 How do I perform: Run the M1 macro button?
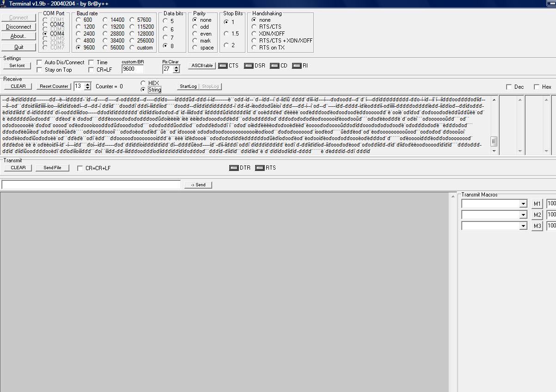[537, 204]
